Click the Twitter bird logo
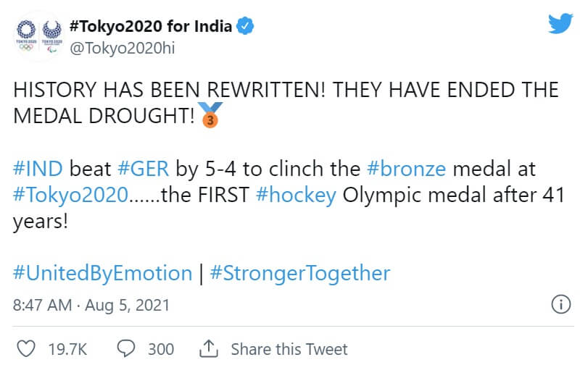Screen dimensions: 588x365 (x=561, y=24)
